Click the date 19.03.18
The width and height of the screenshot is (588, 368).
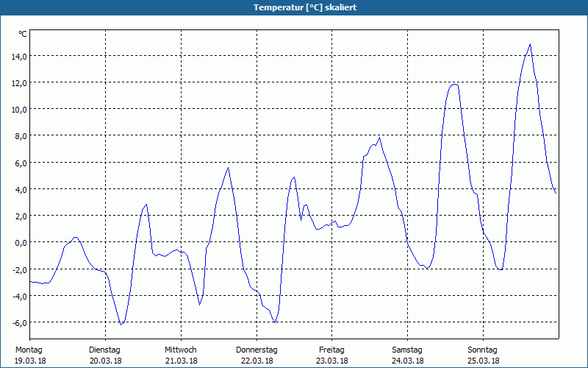(30, 361)
